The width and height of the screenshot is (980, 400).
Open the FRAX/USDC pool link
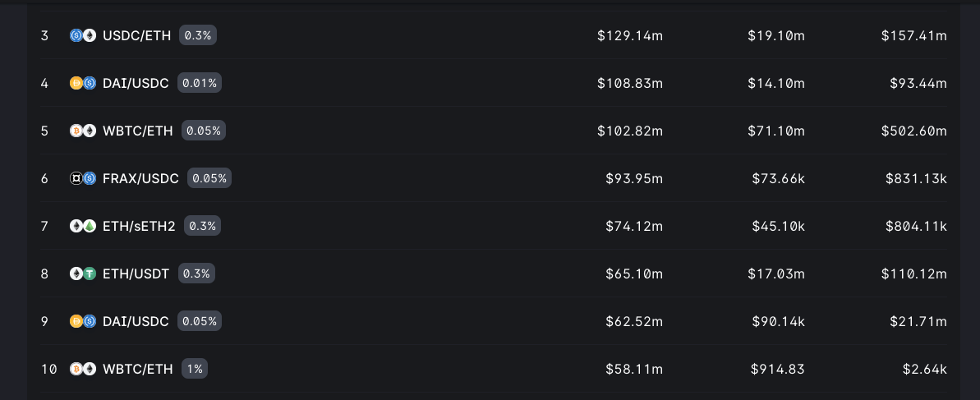point(140,178)
